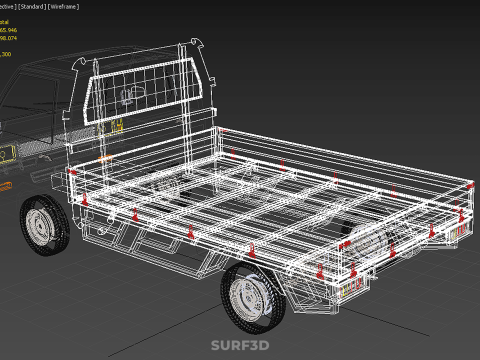Viewport: 480px width, 360px height.
Task: Select the rear wheel of the truck
Action: click(253, 297)
